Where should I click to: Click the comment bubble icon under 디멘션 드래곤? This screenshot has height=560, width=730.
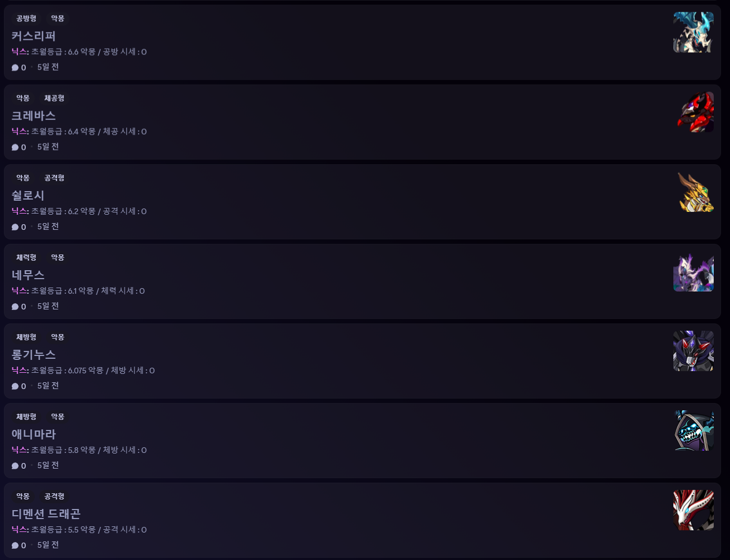pyautogui.click(x=15, y=545)
